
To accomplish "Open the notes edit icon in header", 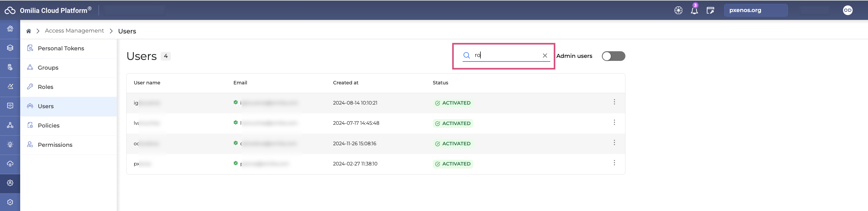I will tap(710, 11).
